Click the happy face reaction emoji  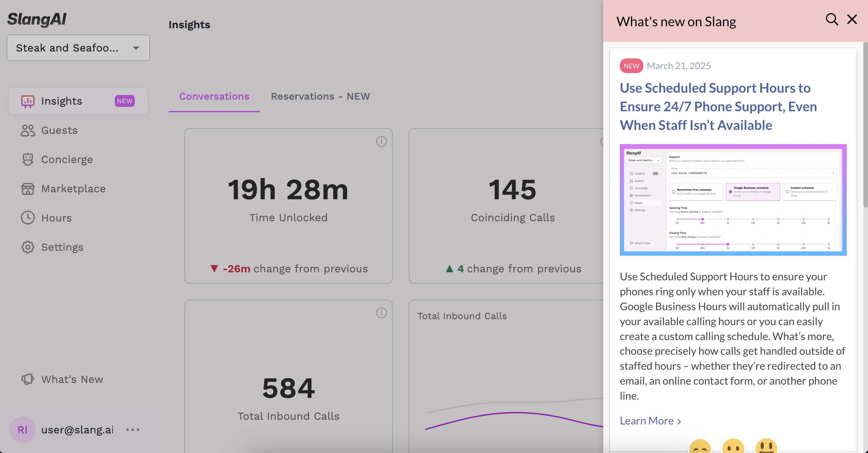tap(766, 446)
